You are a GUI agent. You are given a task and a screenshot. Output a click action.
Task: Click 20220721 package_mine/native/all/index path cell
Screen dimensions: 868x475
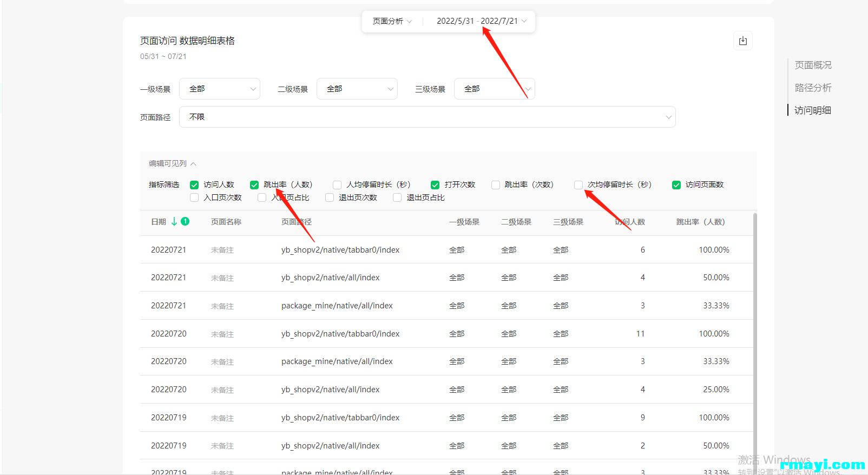[x=337, y=306]
